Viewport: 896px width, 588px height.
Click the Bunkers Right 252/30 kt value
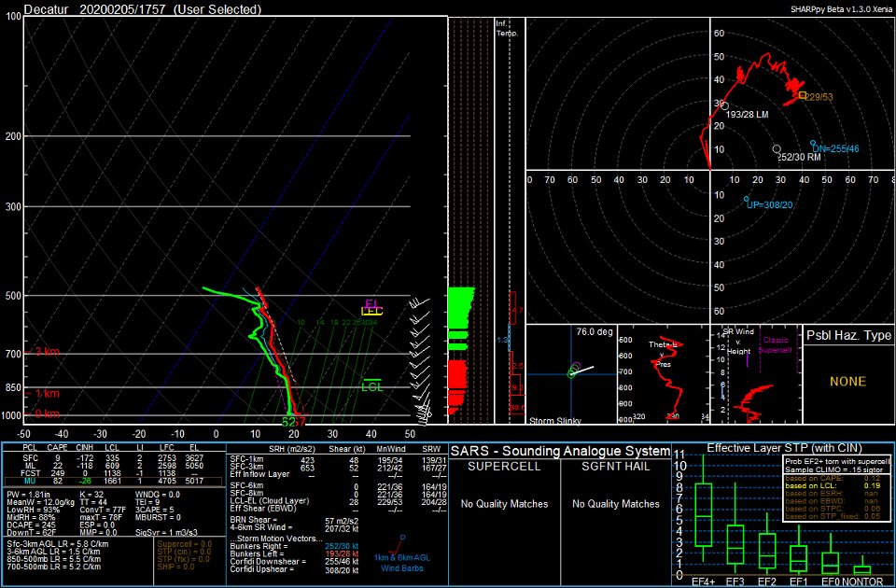tap(342, 546)
